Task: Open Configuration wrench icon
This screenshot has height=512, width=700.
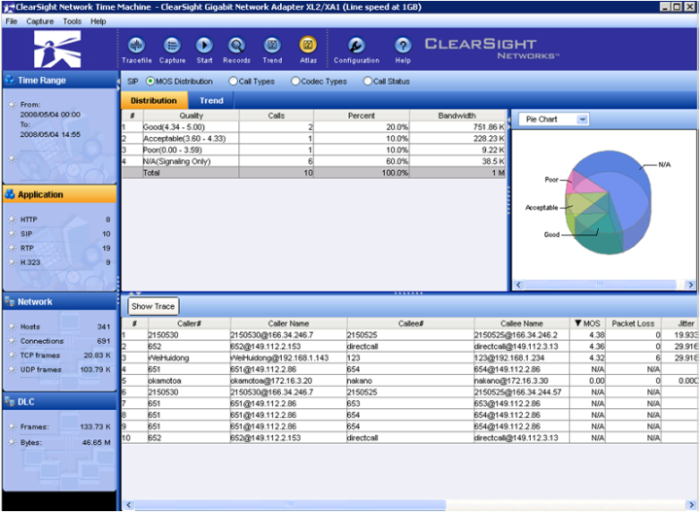Action: pos(356,45)
